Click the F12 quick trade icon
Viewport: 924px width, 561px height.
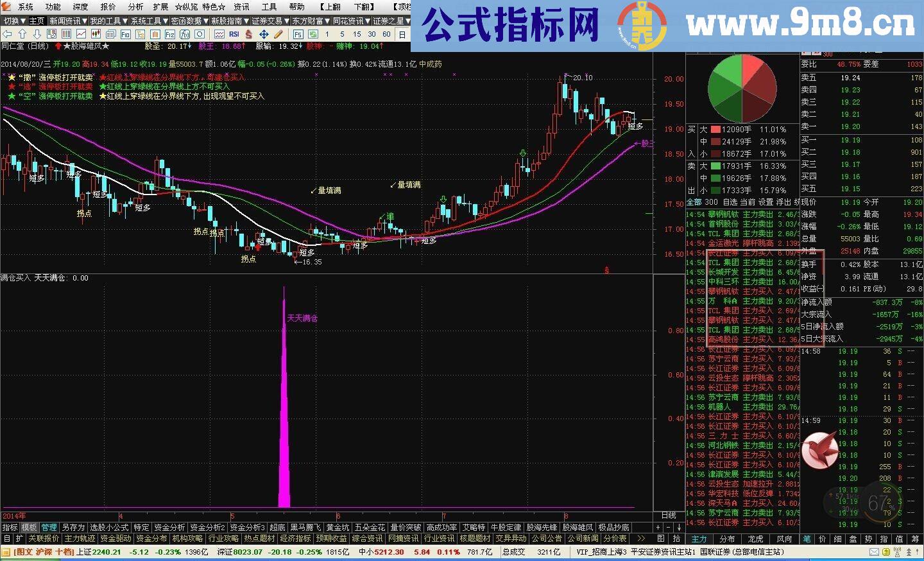click(x=171, y=35)
